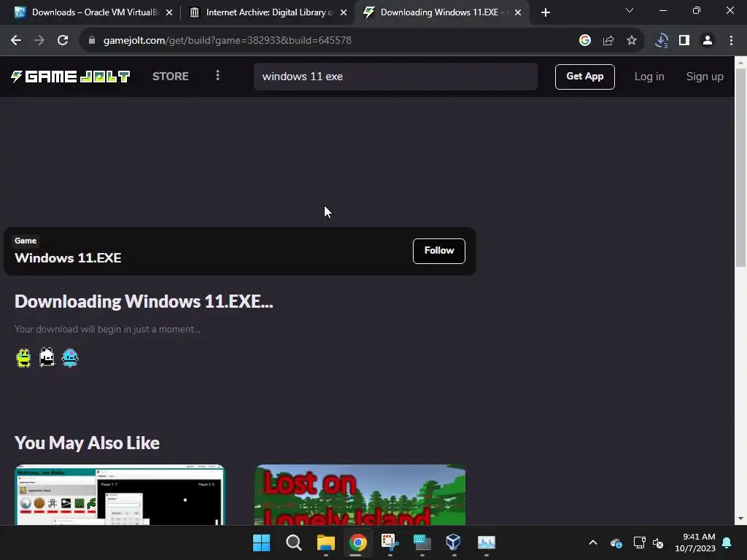The width and height of the screenshot is (747, 560).
Task: Click the blue pixel character icon
Action: (x=70, y=358)
